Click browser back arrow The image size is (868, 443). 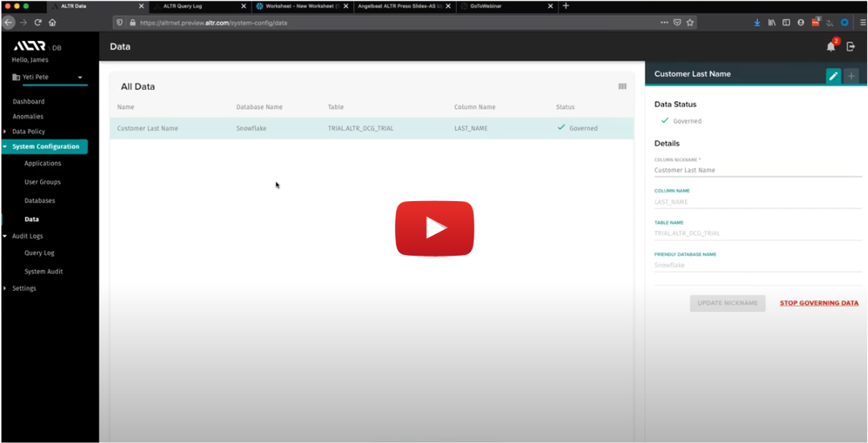8,23
